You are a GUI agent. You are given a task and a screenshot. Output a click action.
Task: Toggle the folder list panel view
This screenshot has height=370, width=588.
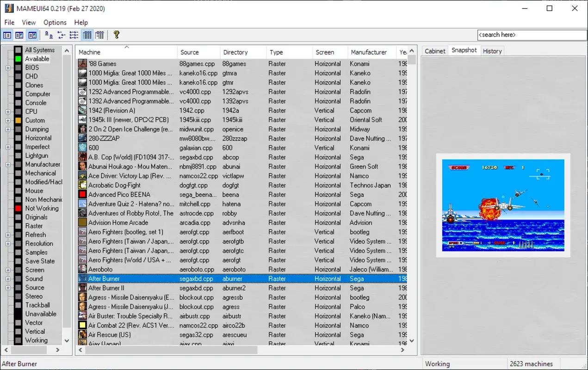coord(7,35)
